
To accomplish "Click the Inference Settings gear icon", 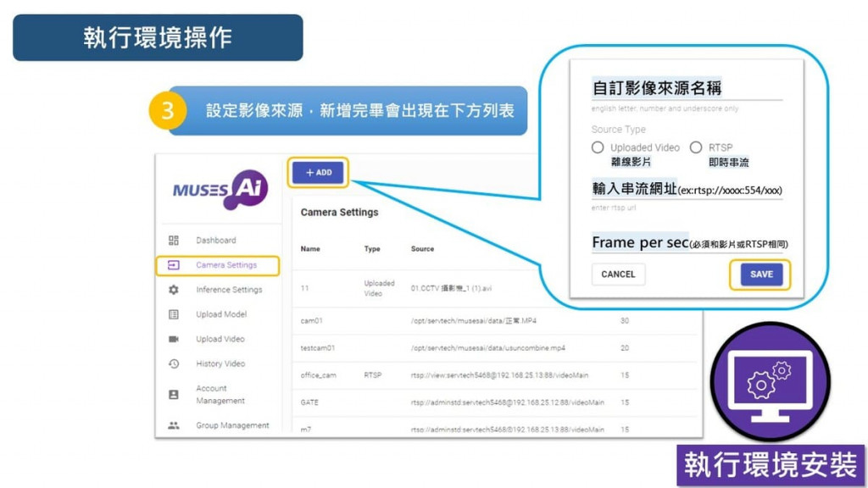I will (173, 290).
